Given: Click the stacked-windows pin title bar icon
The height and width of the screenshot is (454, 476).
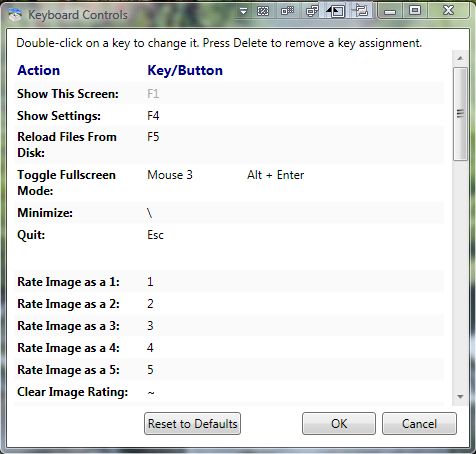Looking at the screenshot, I should [361, 11].
